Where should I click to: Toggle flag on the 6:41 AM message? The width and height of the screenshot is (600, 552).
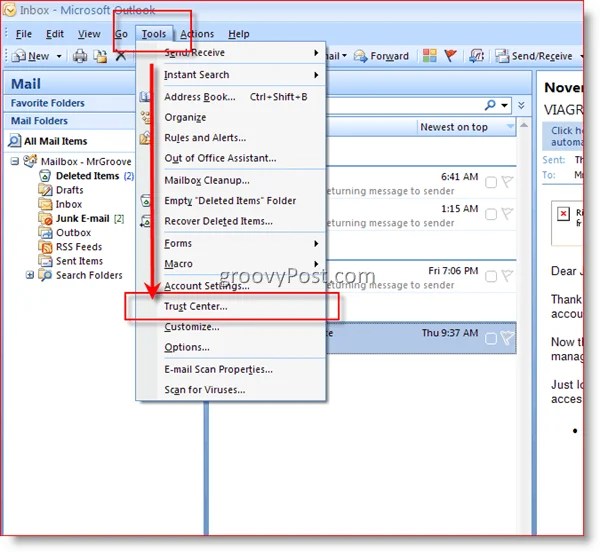click(507, 182)
